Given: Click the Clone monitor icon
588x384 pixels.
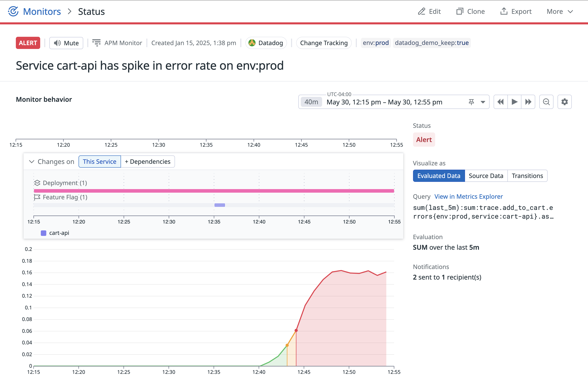Looking at the screenshot, I should click(460, 11).
